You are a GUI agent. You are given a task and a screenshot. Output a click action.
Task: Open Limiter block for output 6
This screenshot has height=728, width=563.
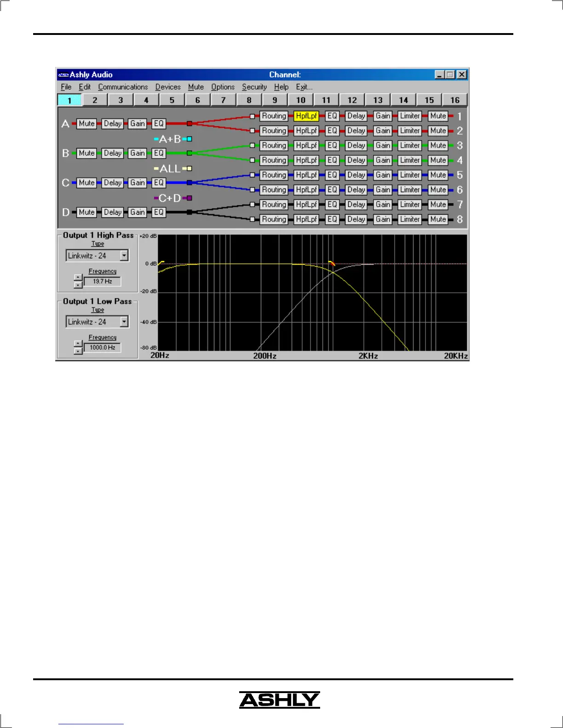pyautogui.click(x=410, y=190)
